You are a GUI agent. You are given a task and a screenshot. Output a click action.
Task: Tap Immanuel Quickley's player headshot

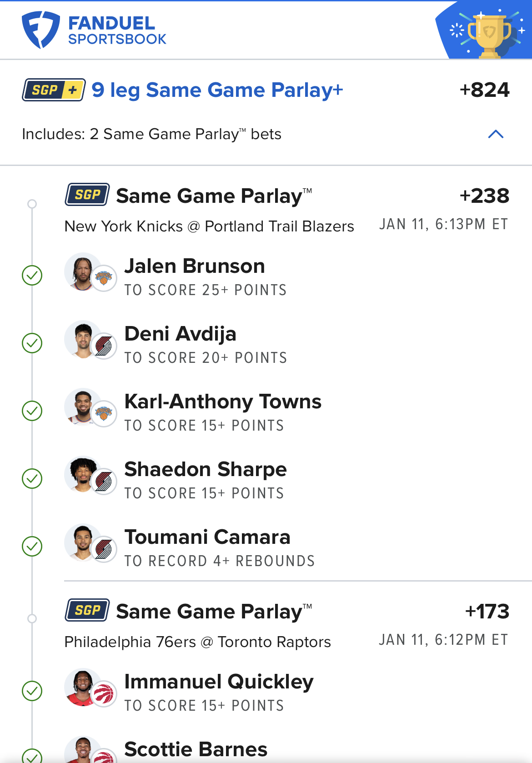point(83,687)
